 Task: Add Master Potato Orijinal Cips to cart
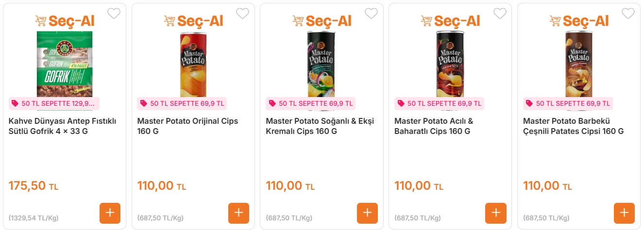coord(238,213)
